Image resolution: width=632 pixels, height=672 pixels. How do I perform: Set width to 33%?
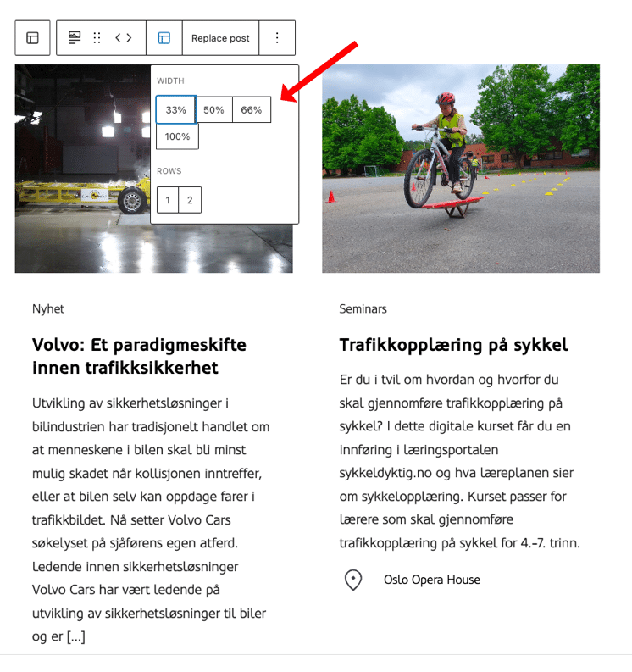176,109
